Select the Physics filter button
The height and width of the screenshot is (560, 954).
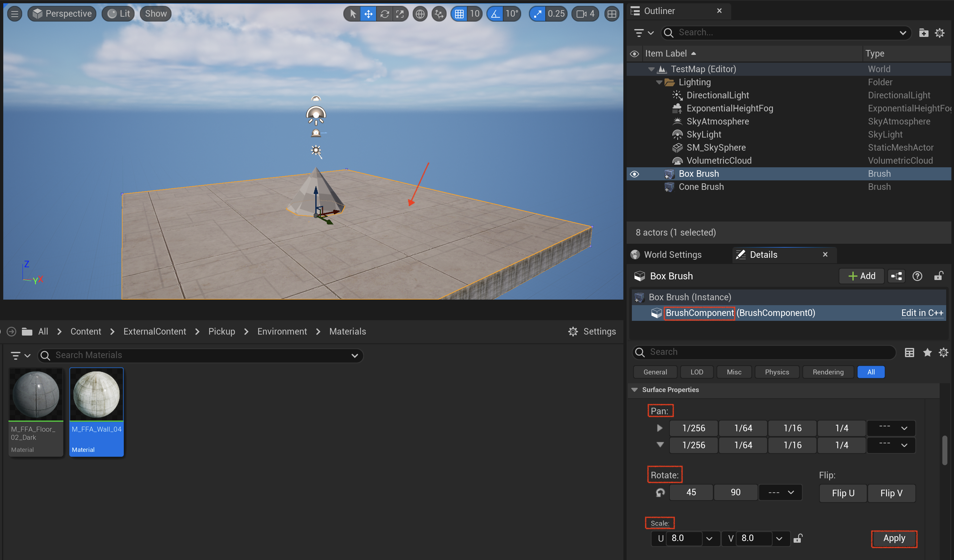[x=777, y=372]
